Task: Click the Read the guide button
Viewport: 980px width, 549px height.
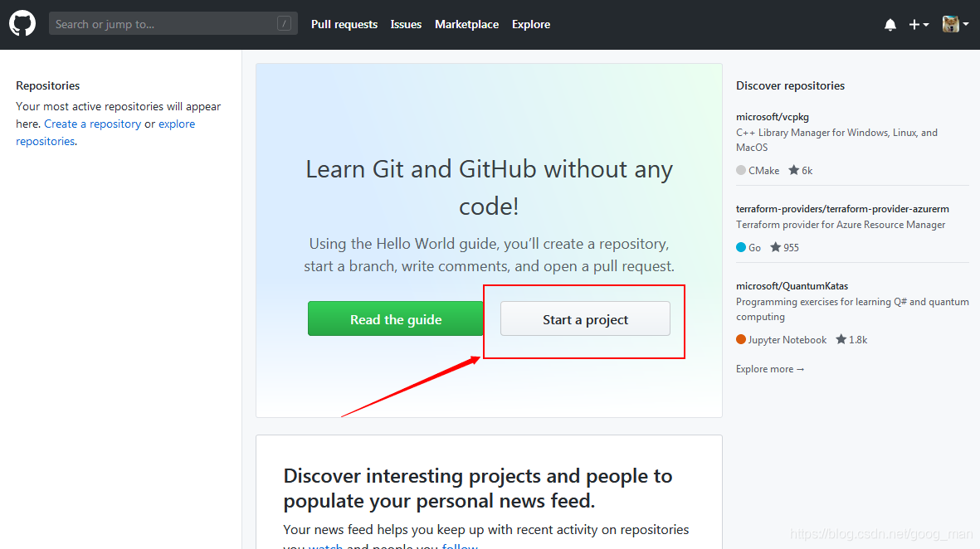Action: [x=396, y=318]
